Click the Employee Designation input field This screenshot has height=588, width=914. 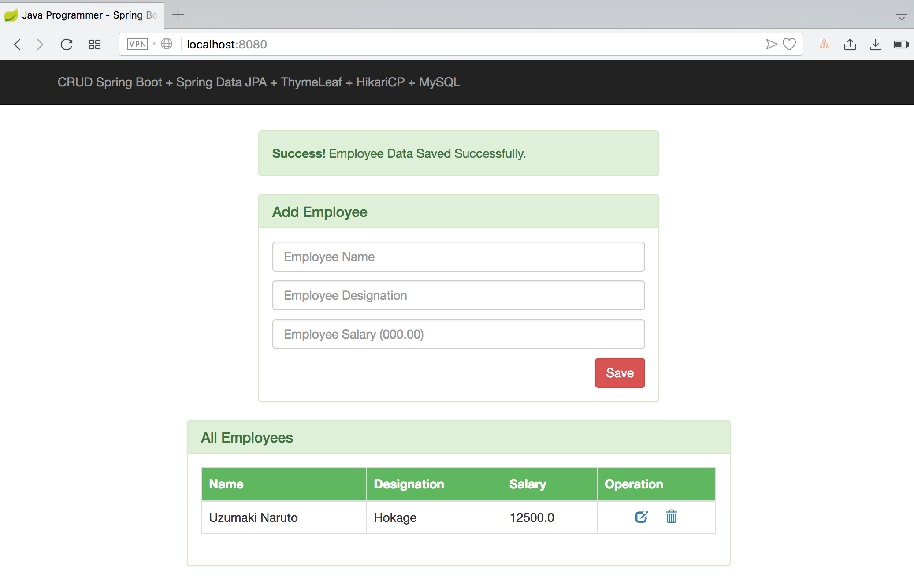tap(459, 295)
